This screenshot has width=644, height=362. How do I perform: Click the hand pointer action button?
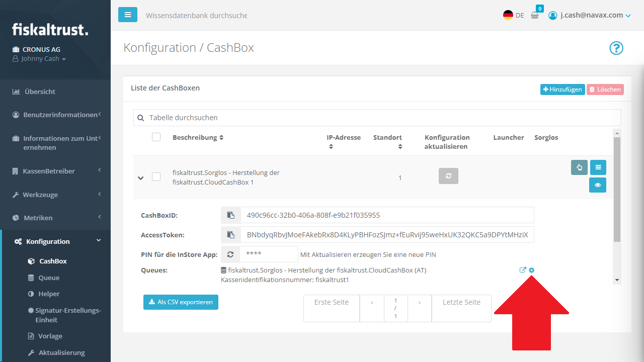[x=579, y=167]
